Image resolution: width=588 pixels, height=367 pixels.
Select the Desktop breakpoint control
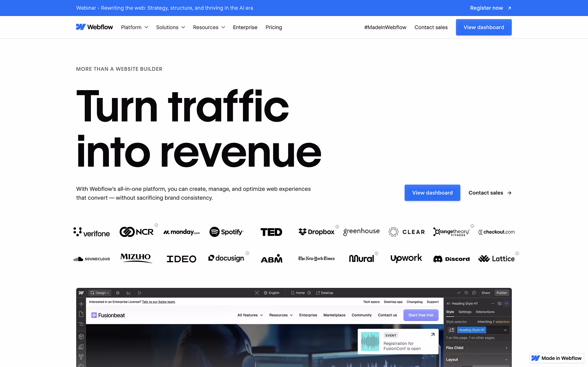click(x=325, y=293)
